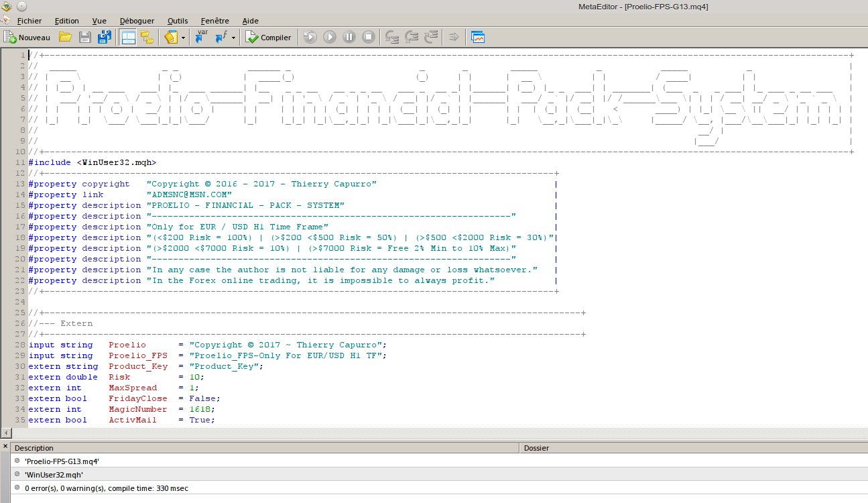Screen dimensions: 868x503
Task: Click 'impossible to always profit' description line
Action: tap(320, 280)
